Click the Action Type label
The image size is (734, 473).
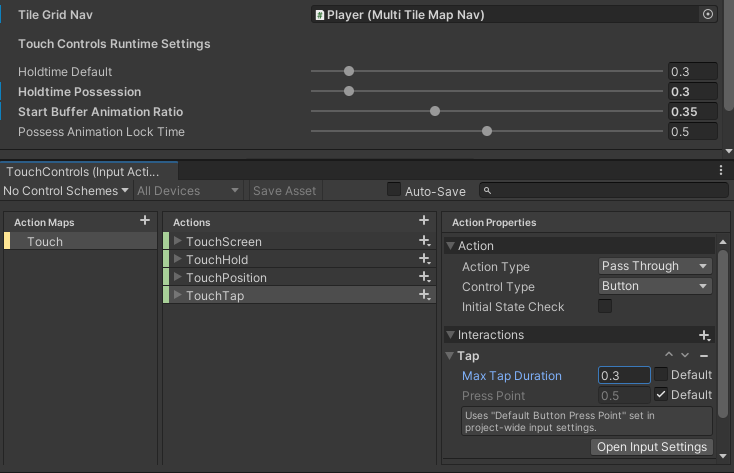496,266
